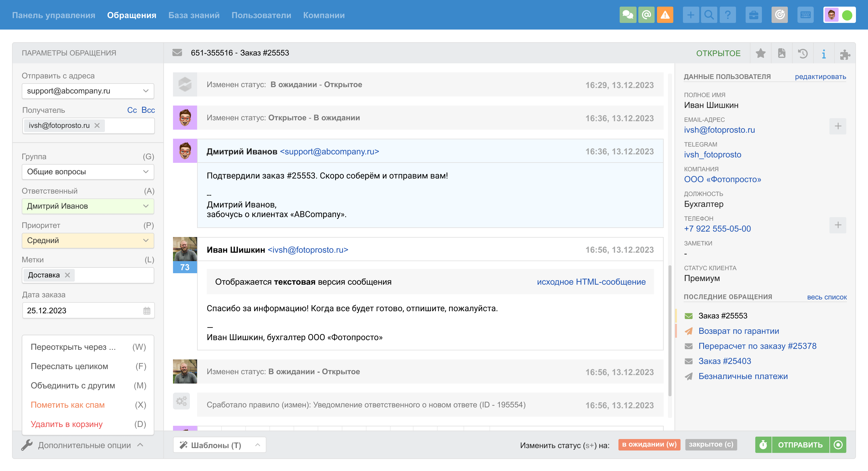Set status to в ожидании (w)
This screenshot has width=868, height=471.
649,444
